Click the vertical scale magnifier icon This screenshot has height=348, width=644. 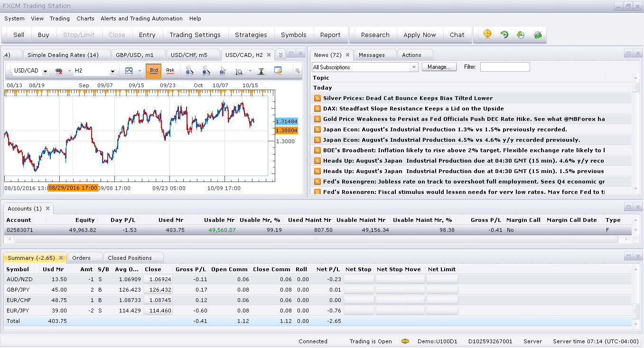(x=239, y=71)
